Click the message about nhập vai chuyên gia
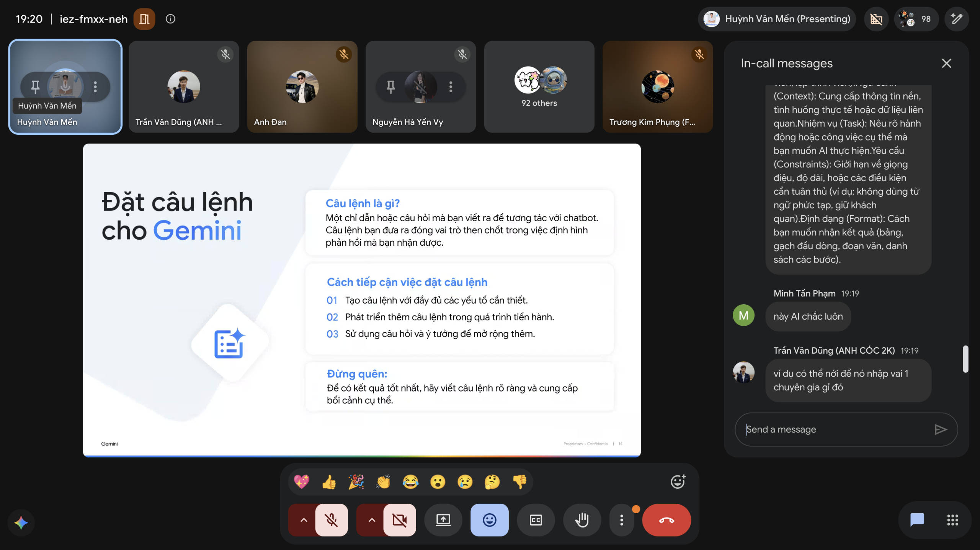Viewport: 980px width, 550px height. click(848, 380)
